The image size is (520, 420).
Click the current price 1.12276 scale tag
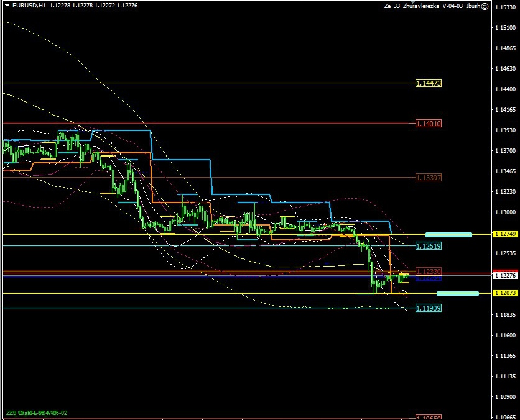tap(504, 275)
